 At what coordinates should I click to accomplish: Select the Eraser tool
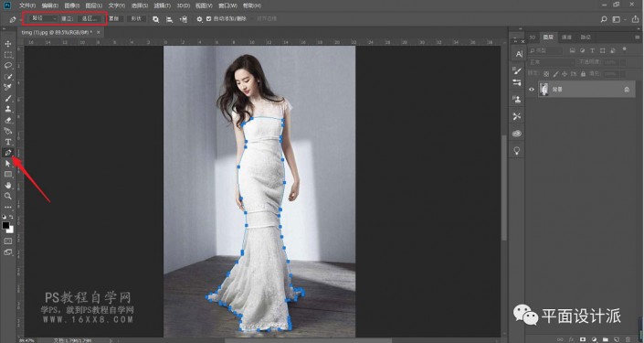click(8, 120)
